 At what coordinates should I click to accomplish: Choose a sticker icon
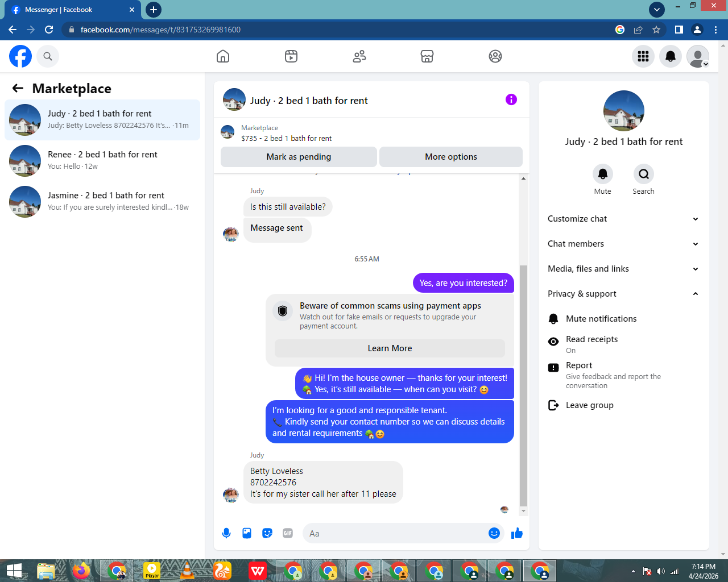[x=267, y=533]
